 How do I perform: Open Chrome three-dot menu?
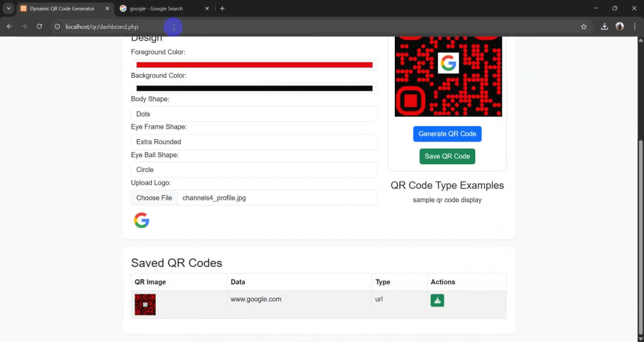(635, 26)
